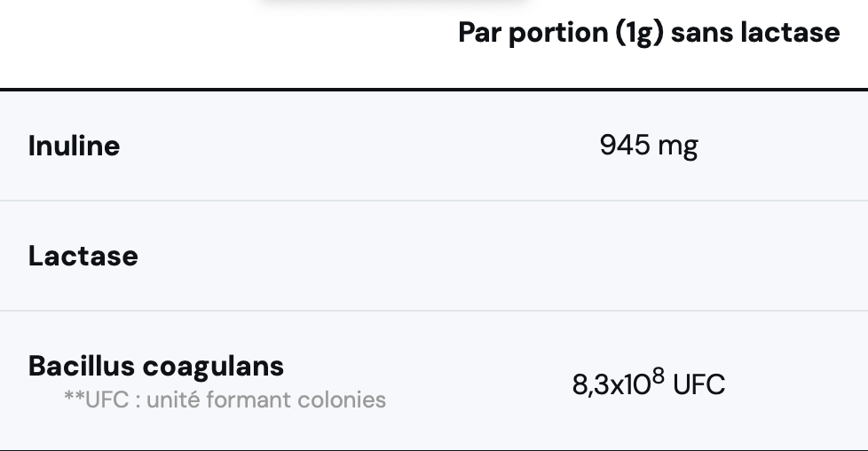Click the divider between Lactase and Bacillus rows
868x451 pixels.
[x=434, y=311]
